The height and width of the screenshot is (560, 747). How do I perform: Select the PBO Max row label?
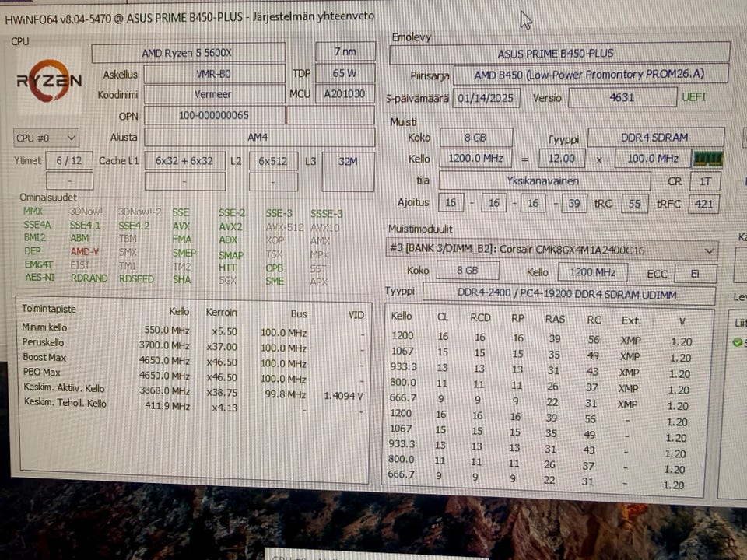coord(42,372)
